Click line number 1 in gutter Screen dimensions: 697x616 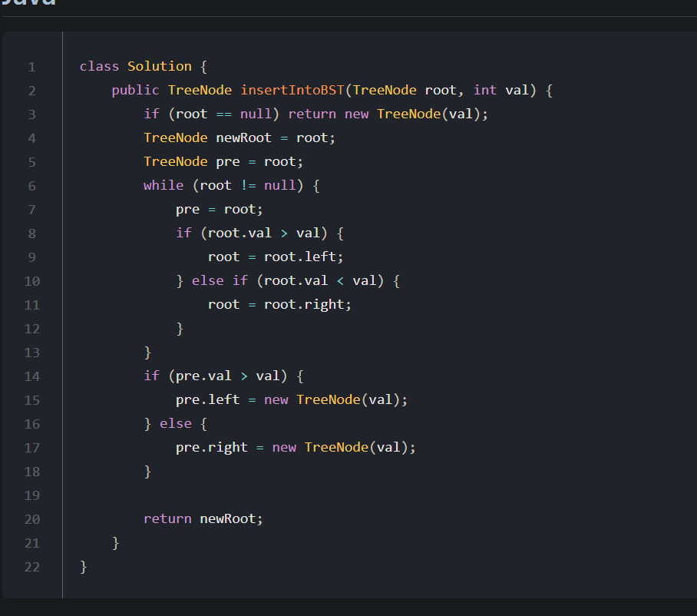(x=32, y=67)
